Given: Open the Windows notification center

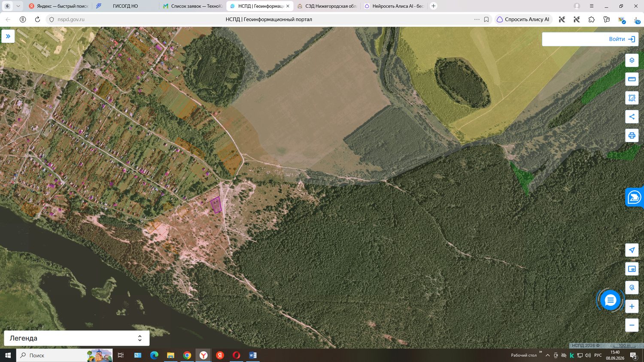Looking at the screenshot, I should [x=633, y=355].
